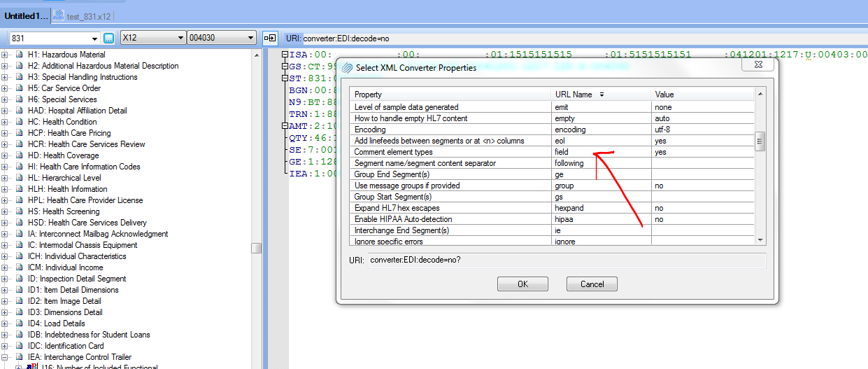Collapse the AMT segment fold marker
Screen dimensions: 868x369
point(285,126)
